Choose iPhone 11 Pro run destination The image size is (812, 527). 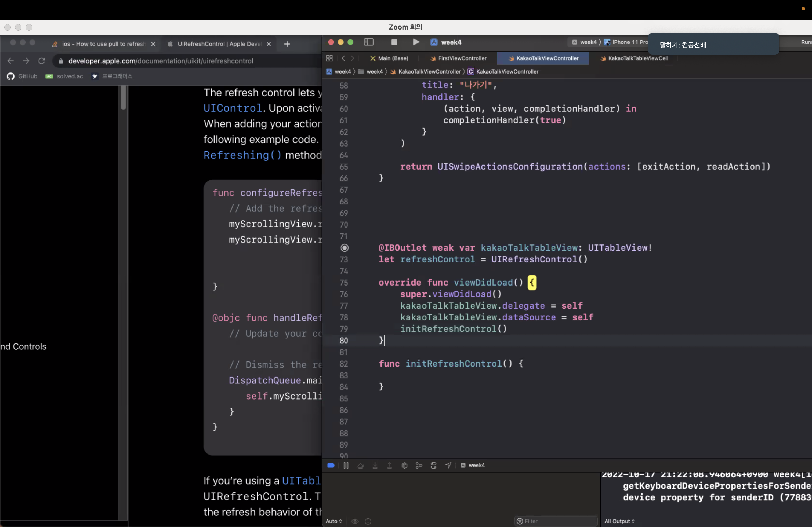[626, 42]
